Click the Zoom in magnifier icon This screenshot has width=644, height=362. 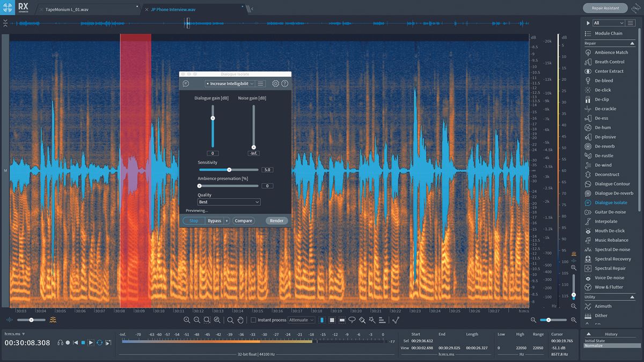[x=187, y=320]
